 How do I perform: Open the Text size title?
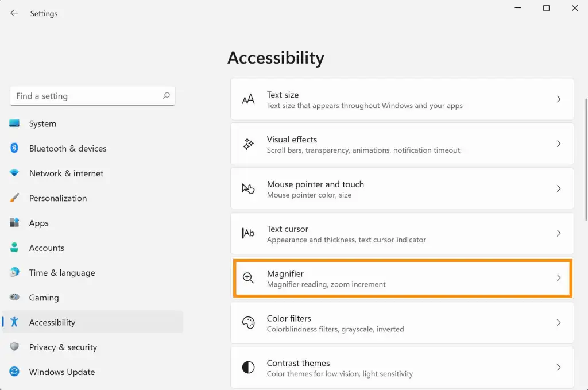[283, 95]
